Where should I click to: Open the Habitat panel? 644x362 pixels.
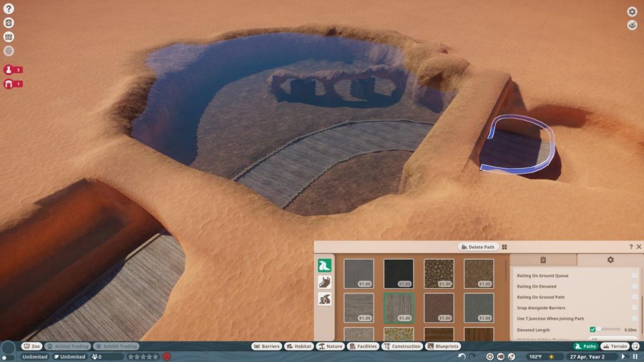point(298,346)
